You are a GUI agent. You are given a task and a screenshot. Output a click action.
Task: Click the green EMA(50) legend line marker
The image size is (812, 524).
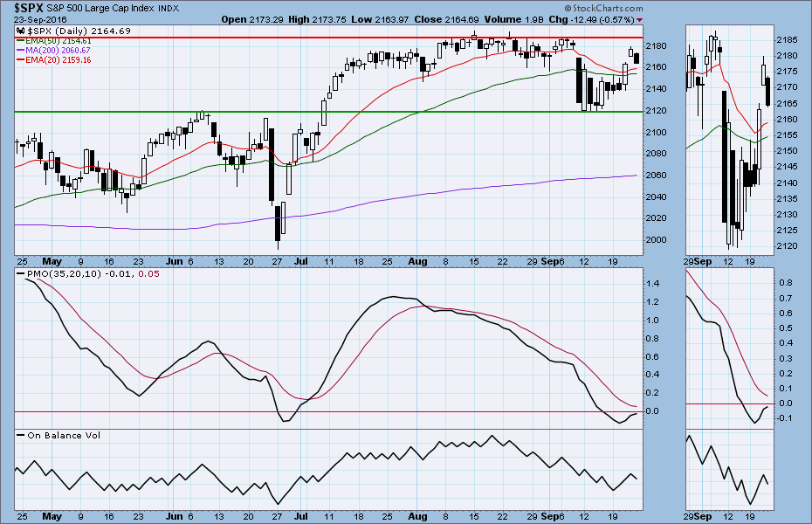pyautogui.click(x=20, y=41)
